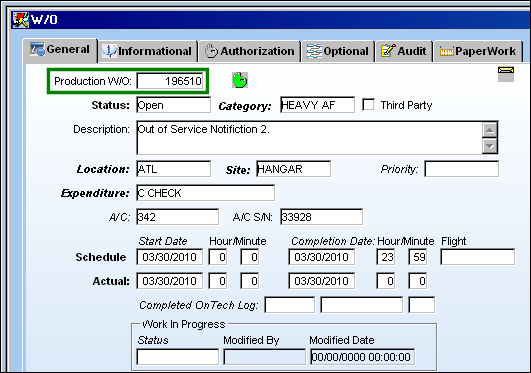Click the Schedule Completion Date field

coord(322,257)
